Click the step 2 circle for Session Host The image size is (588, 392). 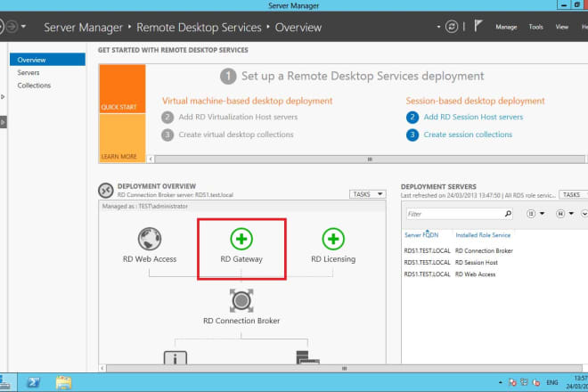coord(412,117)
